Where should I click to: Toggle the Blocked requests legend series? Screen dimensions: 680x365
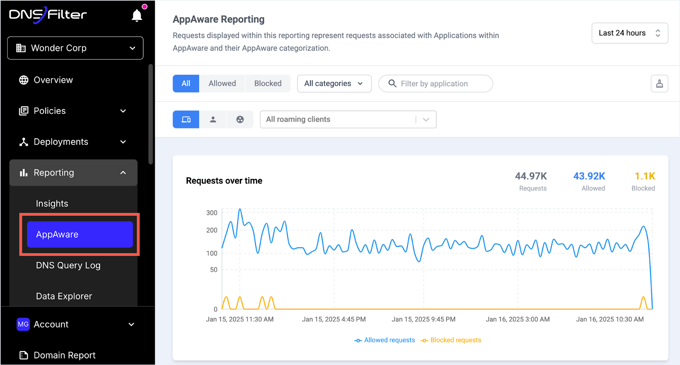tap(451, 340)
